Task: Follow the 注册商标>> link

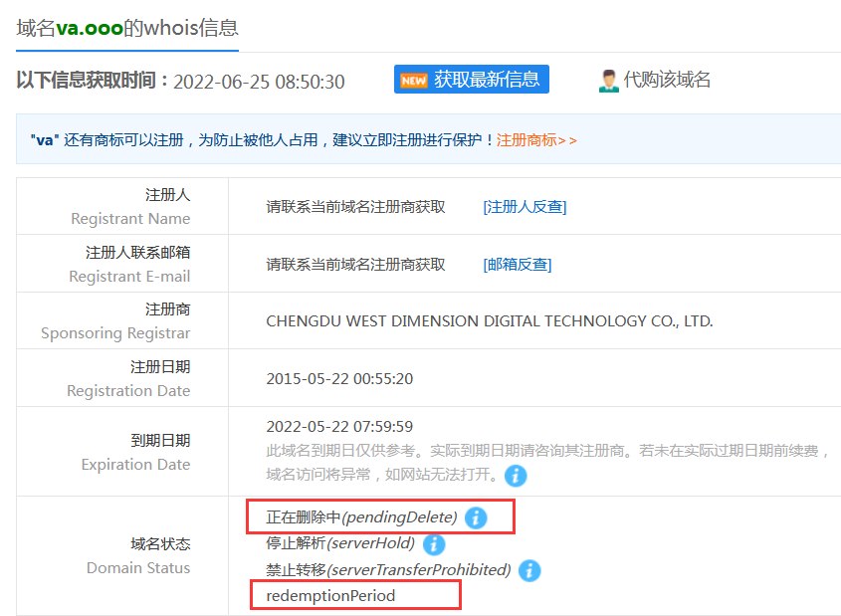Action: coord(536,140)
